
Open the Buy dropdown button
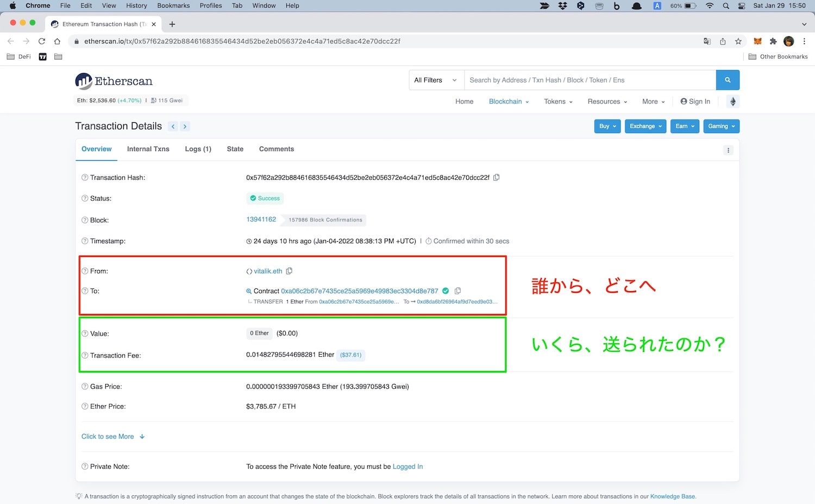pos(607,126)
